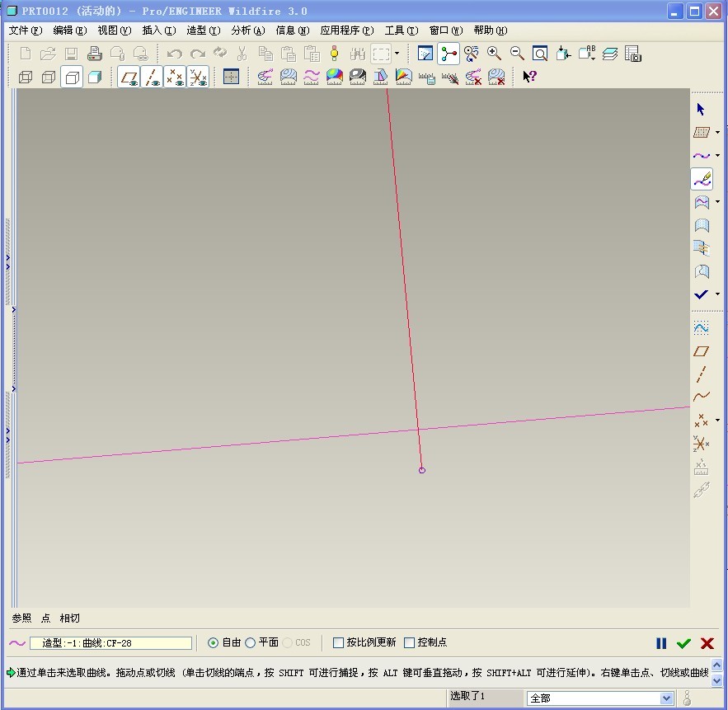This screenshot has height=710, width=728.
Task: Accept the curve edit with green checkmark
Action: [683, 643]
